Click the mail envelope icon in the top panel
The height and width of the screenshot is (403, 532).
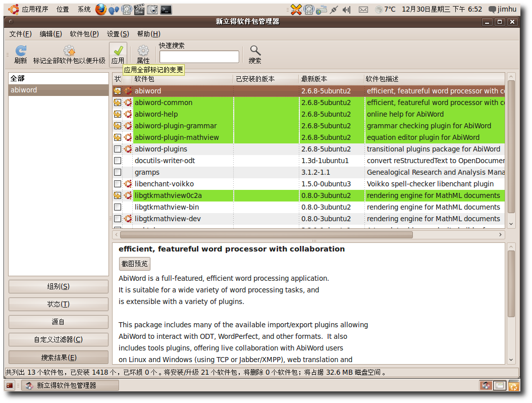[363, 9]
